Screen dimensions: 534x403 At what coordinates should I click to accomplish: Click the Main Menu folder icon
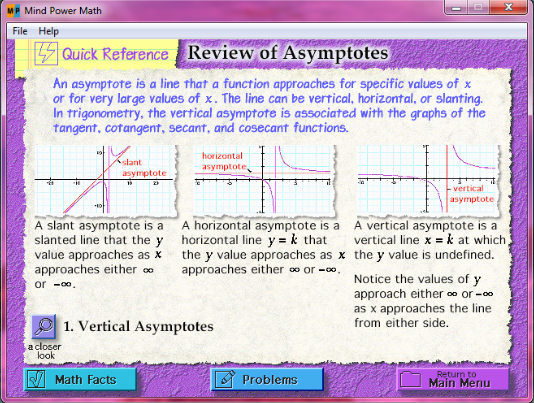(410, 379)
